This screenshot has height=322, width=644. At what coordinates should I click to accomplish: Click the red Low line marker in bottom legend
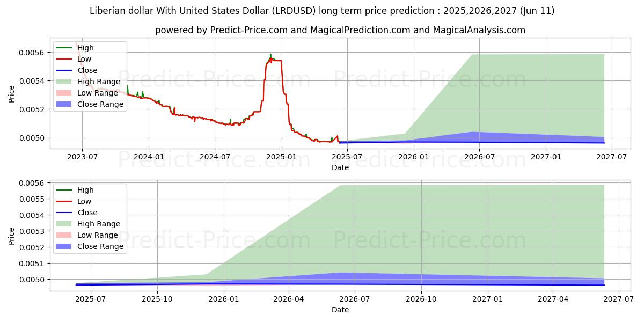[64, 201]
